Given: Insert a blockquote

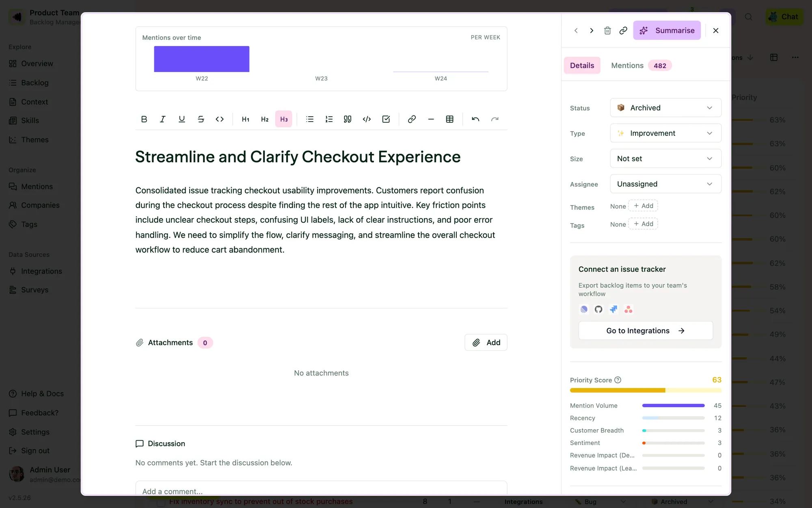Looking at the screenshot, I should click(x=348, y=119).
